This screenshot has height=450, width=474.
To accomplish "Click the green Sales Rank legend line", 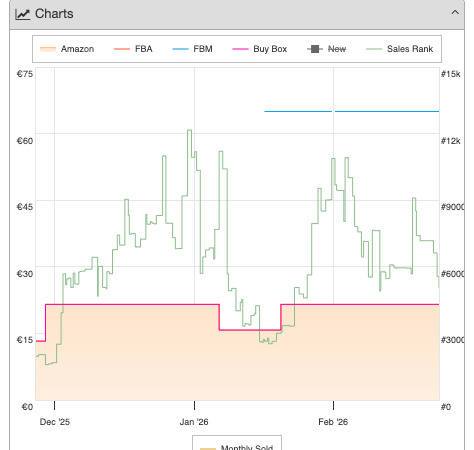I will [x=374, y=49].
